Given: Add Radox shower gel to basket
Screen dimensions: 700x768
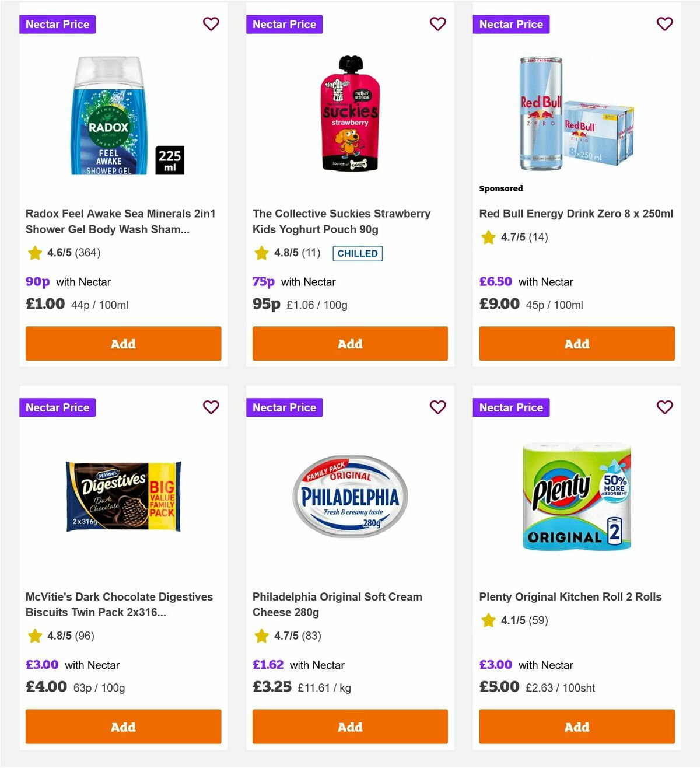Looking at the screenshot, I should point(123,344).
